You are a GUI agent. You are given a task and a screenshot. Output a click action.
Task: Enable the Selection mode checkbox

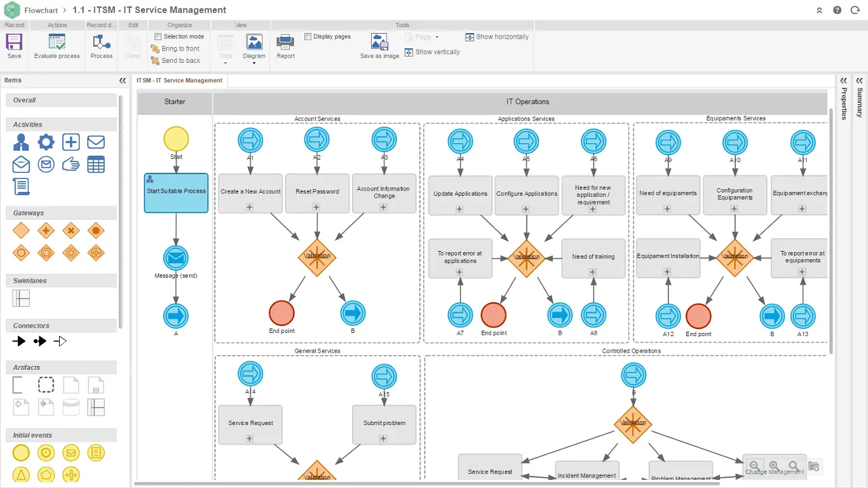(x=158, y=37)
